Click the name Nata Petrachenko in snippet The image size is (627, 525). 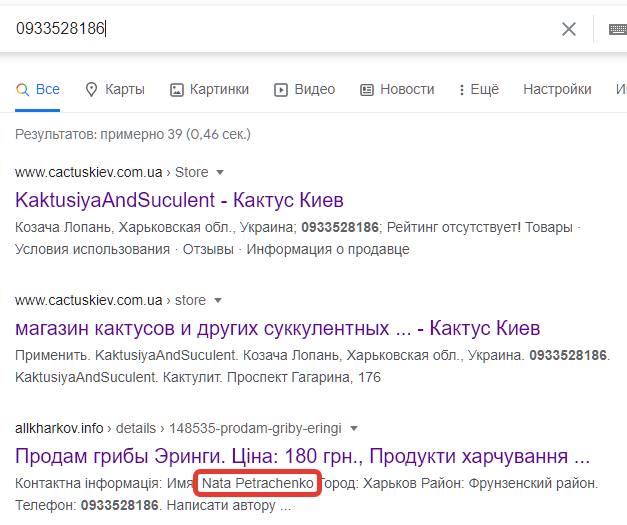[x=258, y=483]
